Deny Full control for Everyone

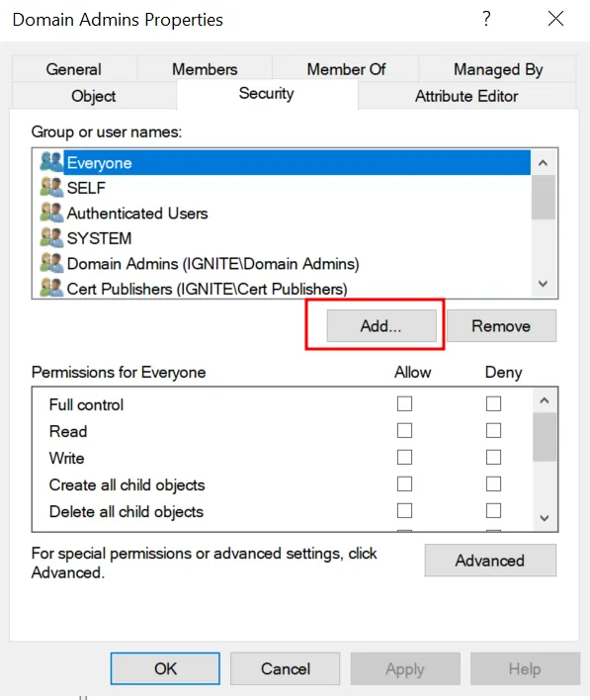pos(493,404)
